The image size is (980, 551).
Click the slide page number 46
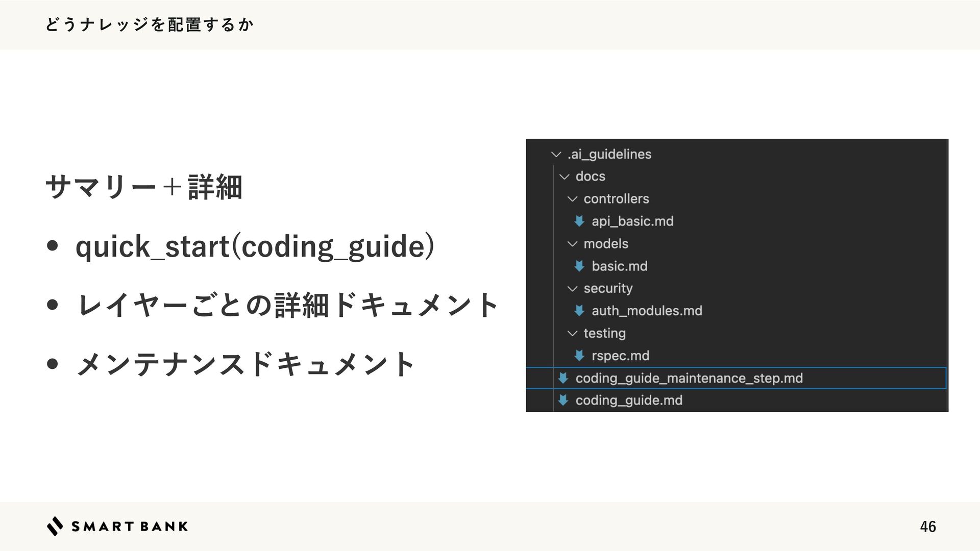tap(927, 527)
